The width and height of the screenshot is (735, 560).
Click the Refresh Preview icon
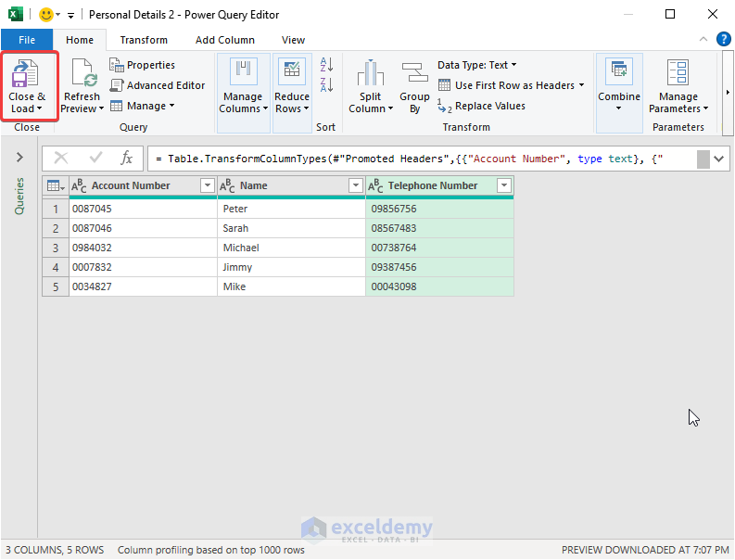tap(84, 73)
